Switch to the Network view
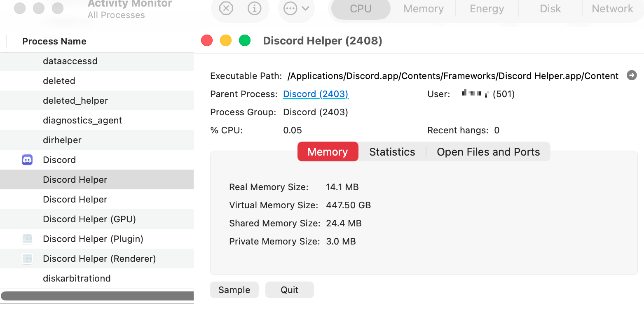644x312 pixels. [x=612, y=8]
